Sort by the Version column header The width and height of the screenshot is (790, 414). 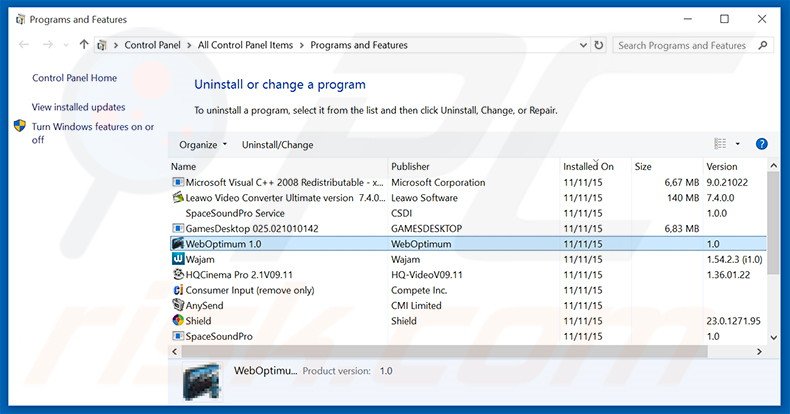pyautogui.click(x=735, y=166)
